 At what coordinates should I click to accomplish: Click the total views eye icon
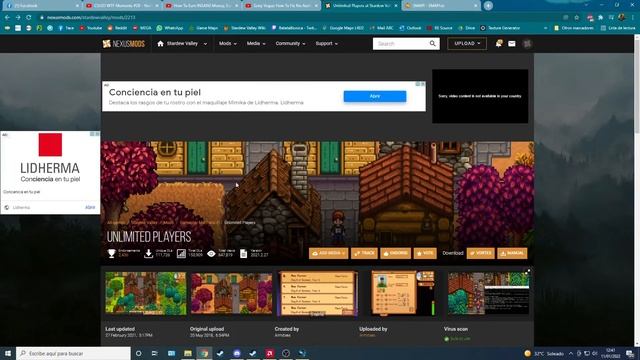[x=211, y=253]
